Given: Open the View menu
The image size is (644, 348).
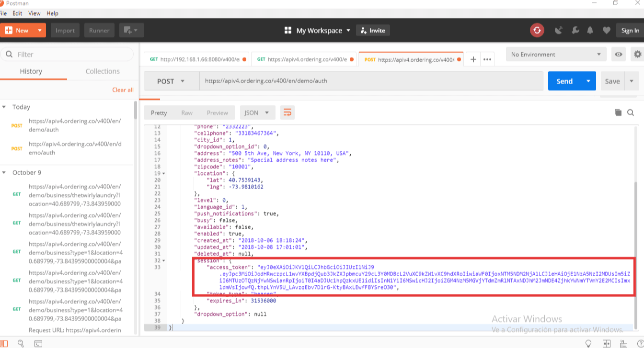Looking at the screenshot, I should [x=34, y=13].
